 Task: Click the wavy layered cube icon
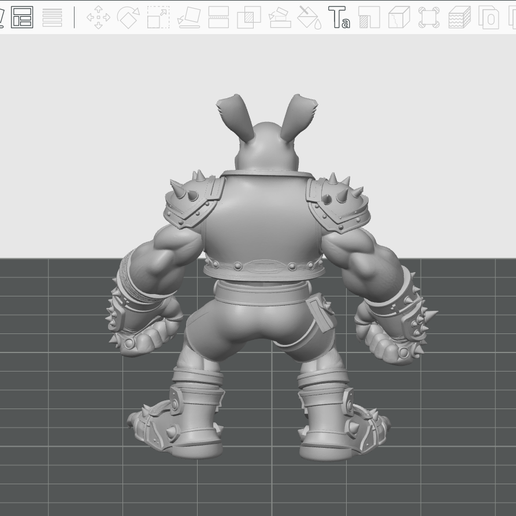459,17
